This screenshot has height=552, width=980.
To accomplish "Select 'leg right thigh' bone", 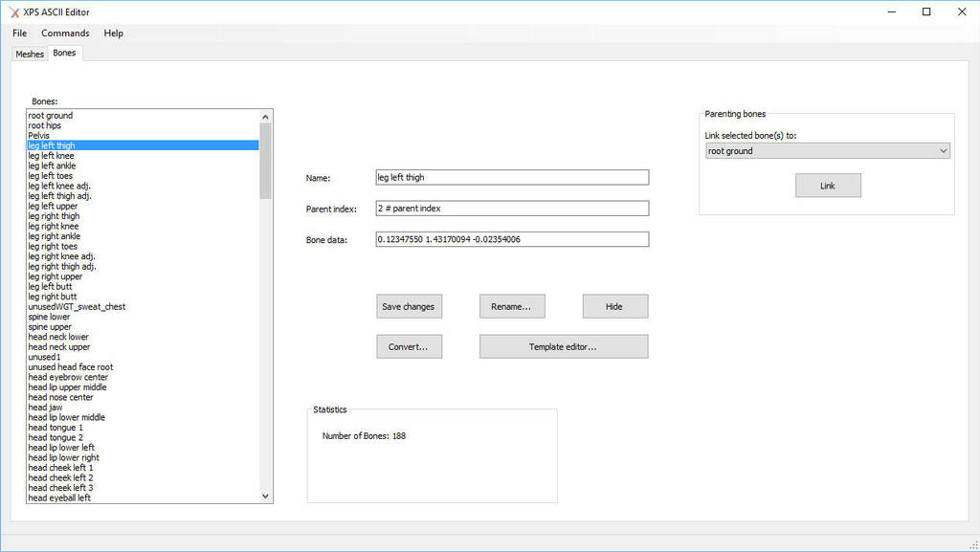I will (x=143, y=216).
